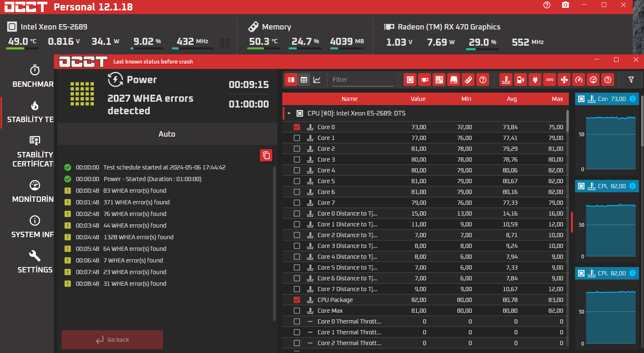
Task: Click the CPU chip icon beside Intel Xeon E5-2689 in the top bar
Action: point(12,27)
